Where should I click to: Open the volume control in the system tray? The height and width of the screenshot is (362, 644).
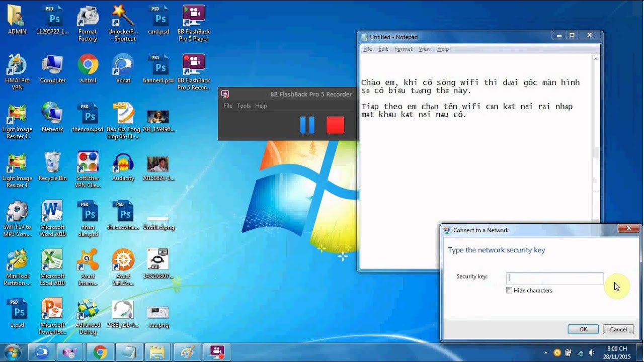[592, 352]
